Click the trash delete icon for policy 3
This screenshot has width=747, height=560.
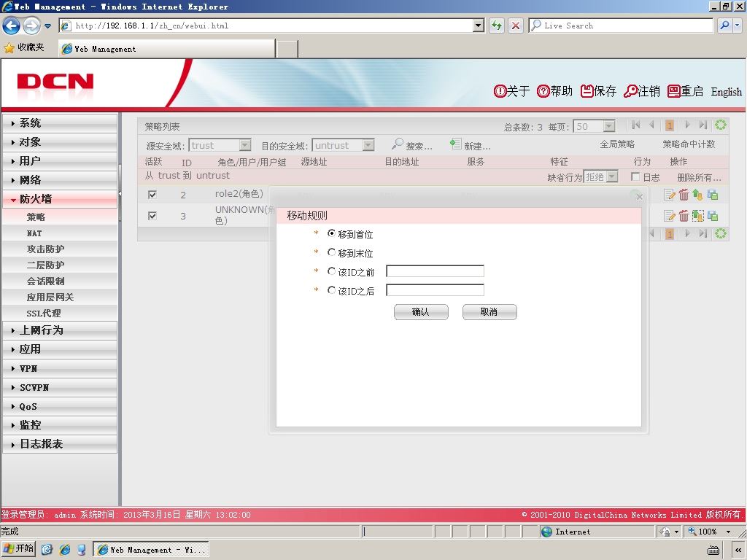pyautogui.click(x=684, y=216)
